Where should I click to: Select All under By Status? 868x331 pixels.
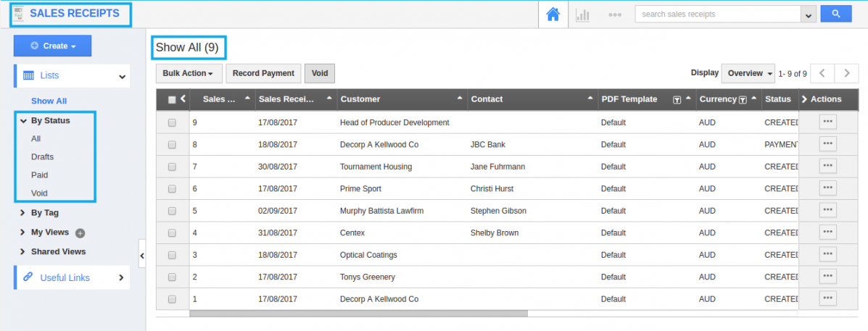pos(36,138)
